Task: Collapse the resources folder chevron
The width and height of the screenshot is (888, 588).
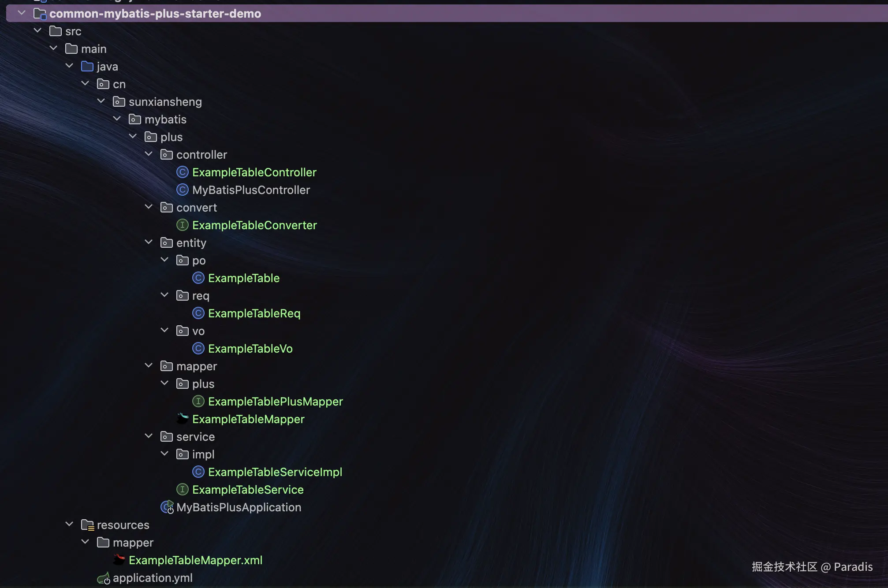Action: pyautogui.click(x=69, y=525)
